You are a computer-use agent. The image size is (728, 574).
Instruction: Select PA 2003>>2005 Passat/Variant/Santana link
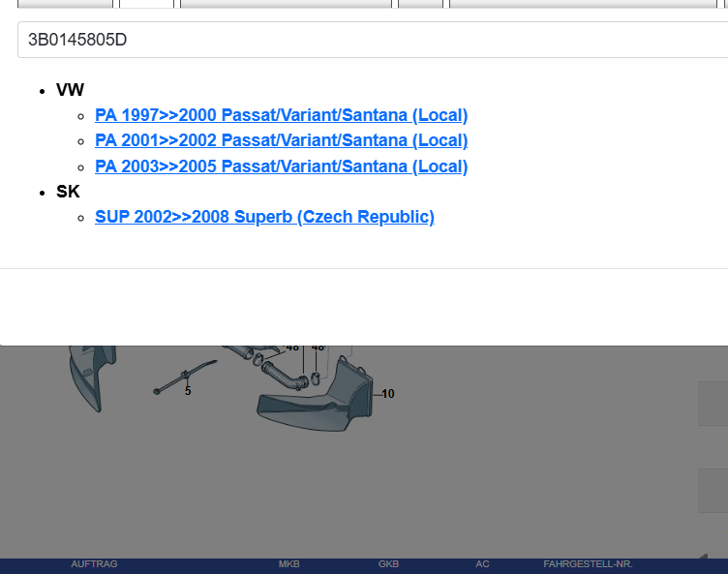coord(281,166)
